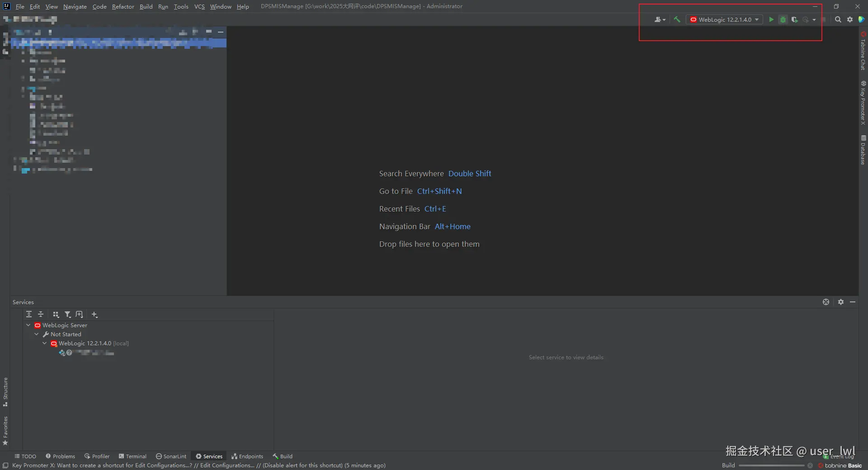Open the Run menu
Image resolution: width=868 pixels, height=470 pixels.
pyautogui.click(x=163, y=6)
